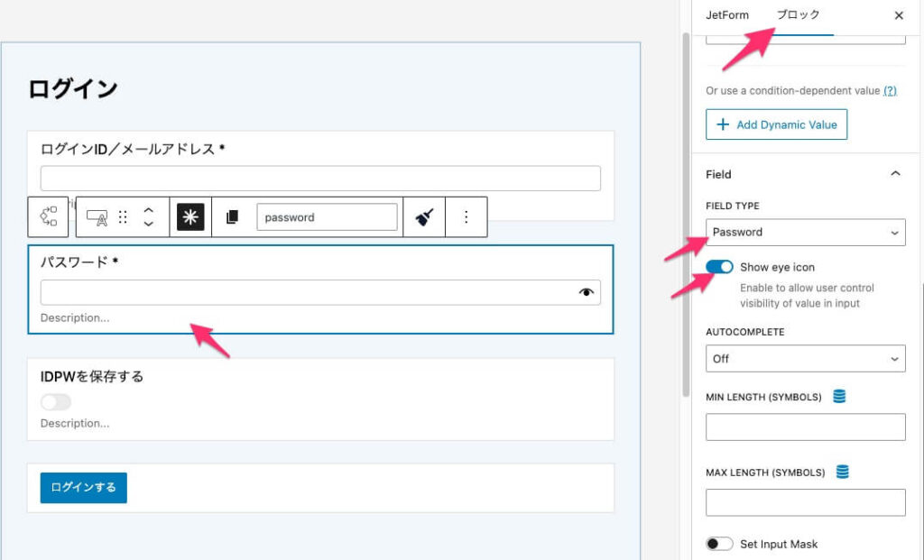Disable the Show eye icon toggle

click(719, 267)
